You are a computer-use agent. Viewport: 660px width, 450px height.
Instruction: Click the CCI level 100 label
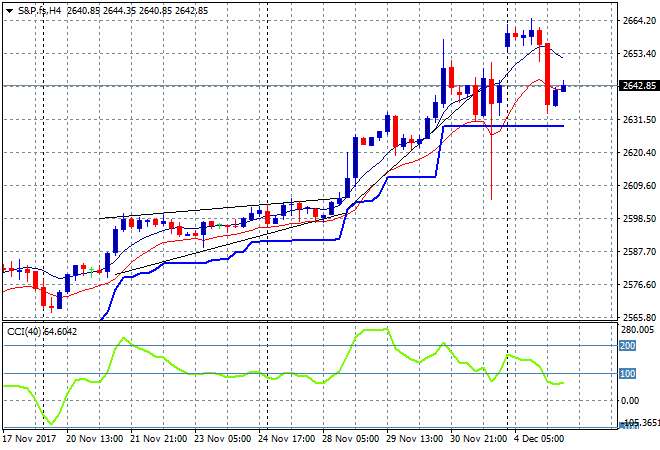[627, 373]
